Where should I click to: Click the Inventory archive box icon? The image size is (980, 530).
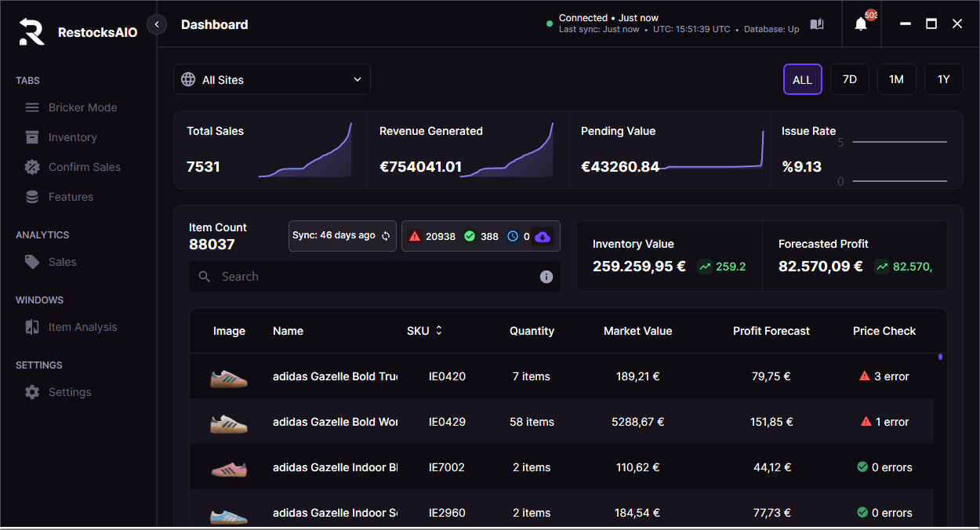pyautogui.click(x=32, y=137)
